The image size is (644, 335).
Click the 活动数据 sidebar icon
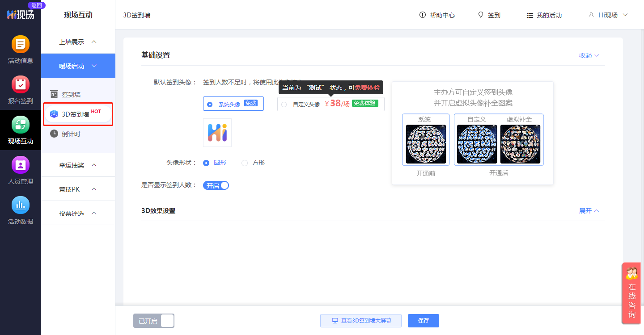20,209
